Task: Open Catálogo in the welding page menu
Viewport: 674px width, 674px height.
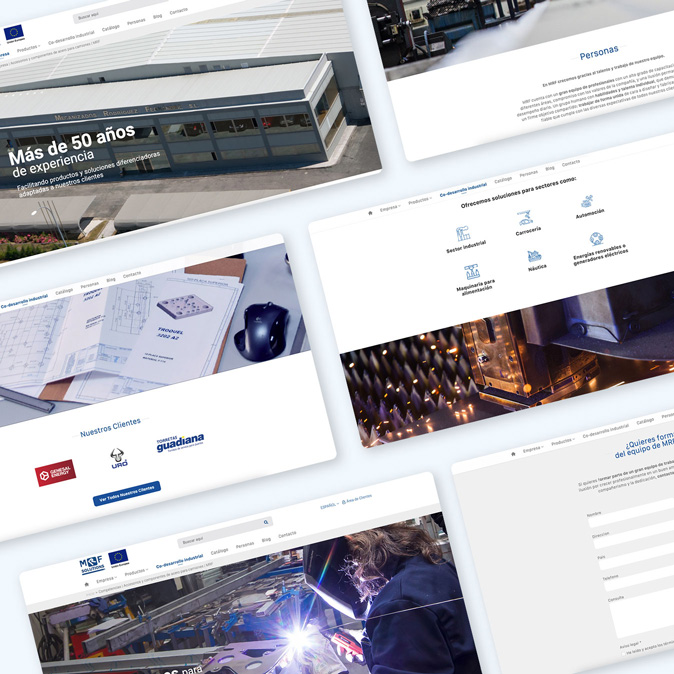Action: tap(219, 551)
